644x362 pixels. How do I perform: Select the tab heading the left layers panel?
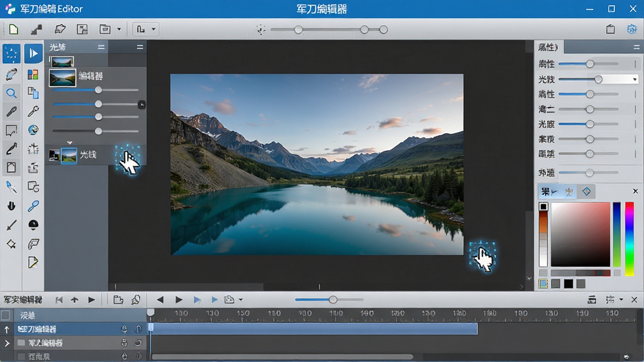pos(57,47)
